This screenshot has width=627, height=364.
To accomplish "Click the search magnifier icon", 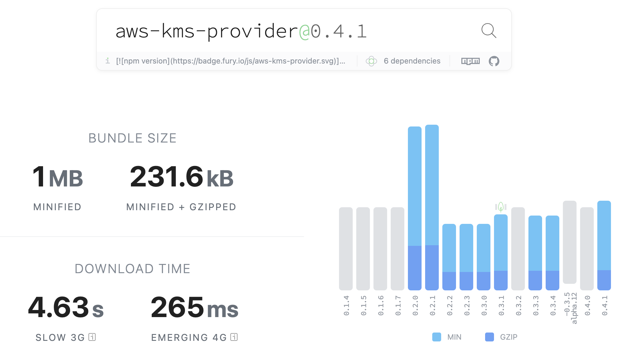I will click(489, 31).
